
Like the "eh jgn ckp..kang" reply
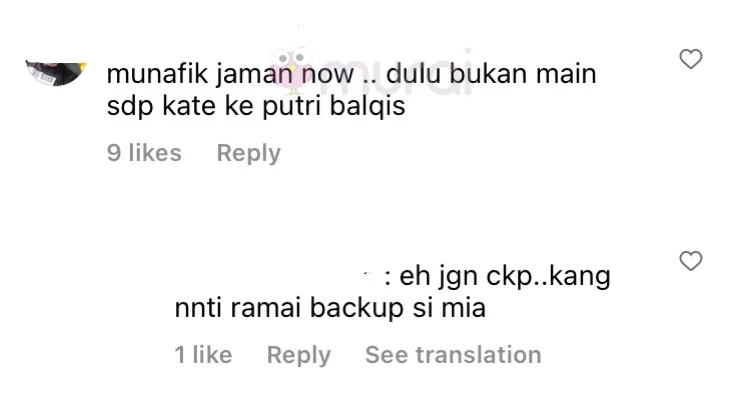point(691,261)
